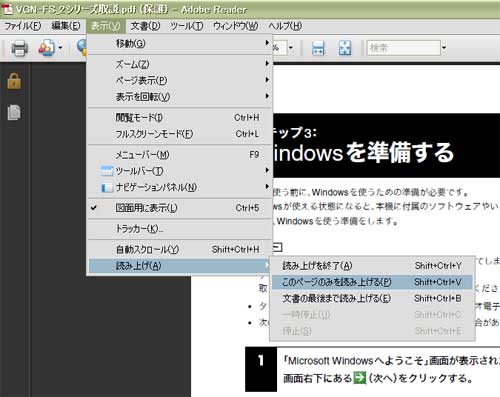Expand the ページ表示(P) submenu

coord(180,80)
